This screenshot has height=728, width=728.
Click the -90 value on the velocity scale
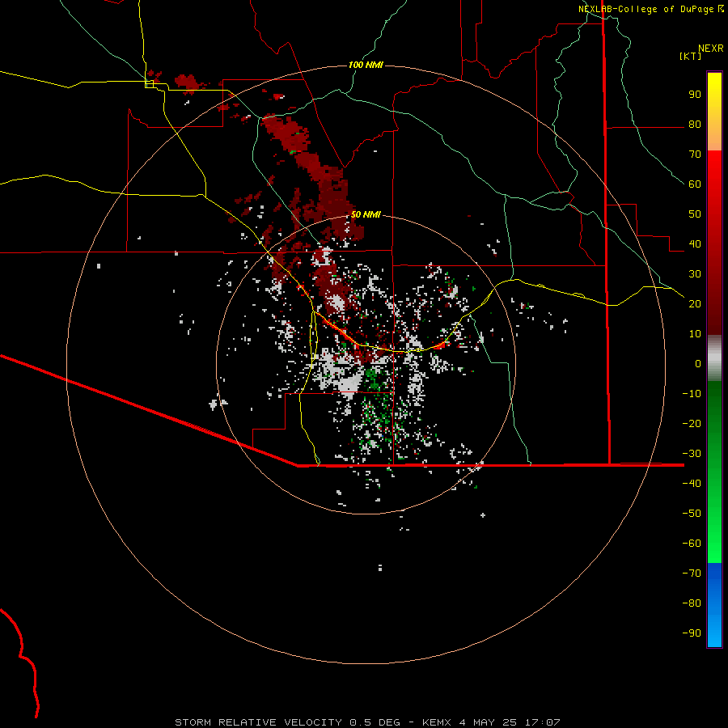[x=692, y=633]
